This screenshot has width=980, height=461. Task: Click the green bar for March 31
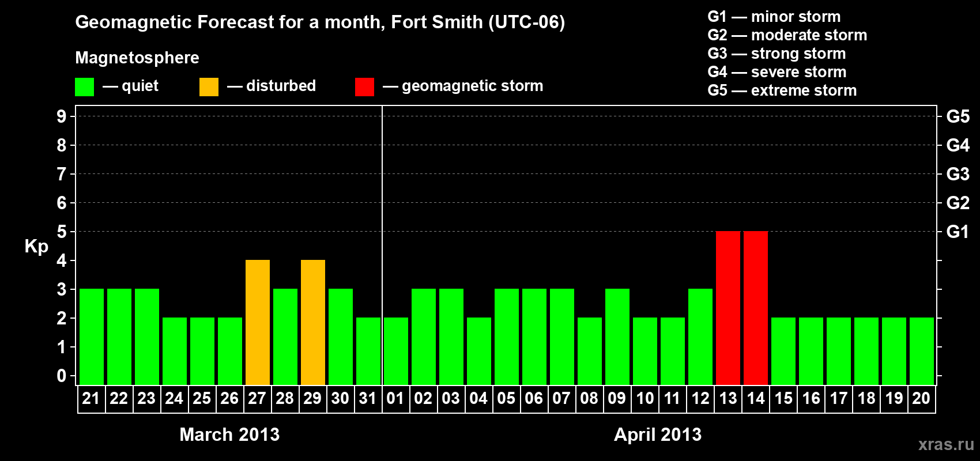pos(368,352)
